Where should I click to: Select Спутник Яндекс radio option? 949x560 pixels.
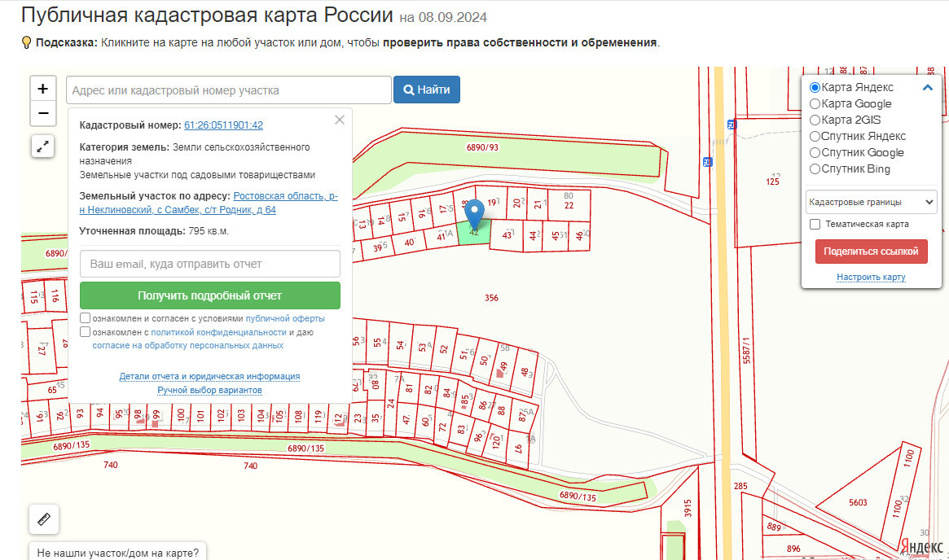click(x=815, y=137)
